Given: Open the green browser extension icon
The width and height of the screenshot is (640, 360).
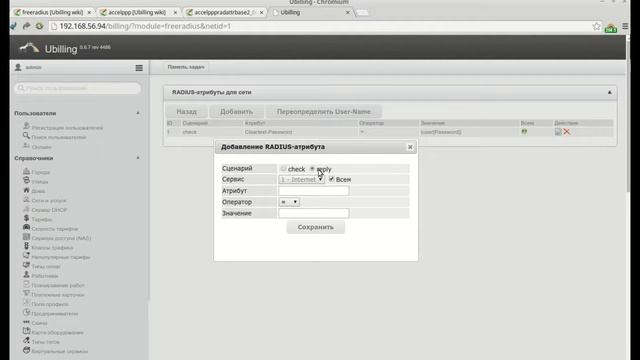Looking at the screenshot, I should click(x=611, y=28).
